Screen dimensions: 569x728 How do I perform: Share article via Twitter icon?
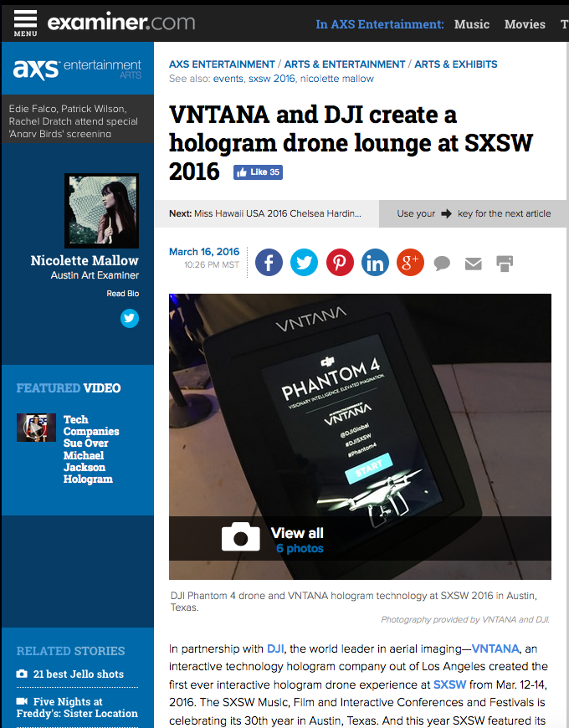click(x=304, y=263)
